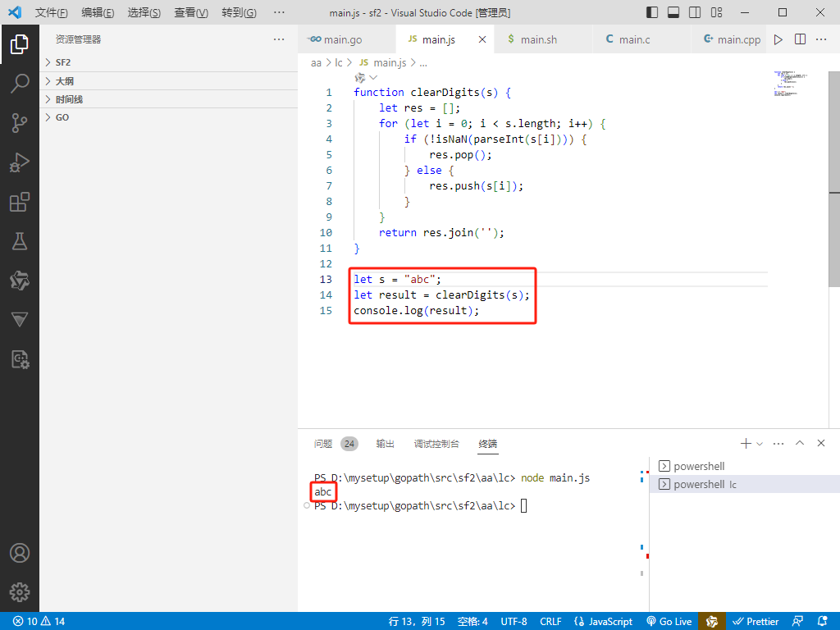The width and height of the screenshot is (840, 630).
Task: Open the Accounts icon in activity bar
Action: click(x=20, y=553)
